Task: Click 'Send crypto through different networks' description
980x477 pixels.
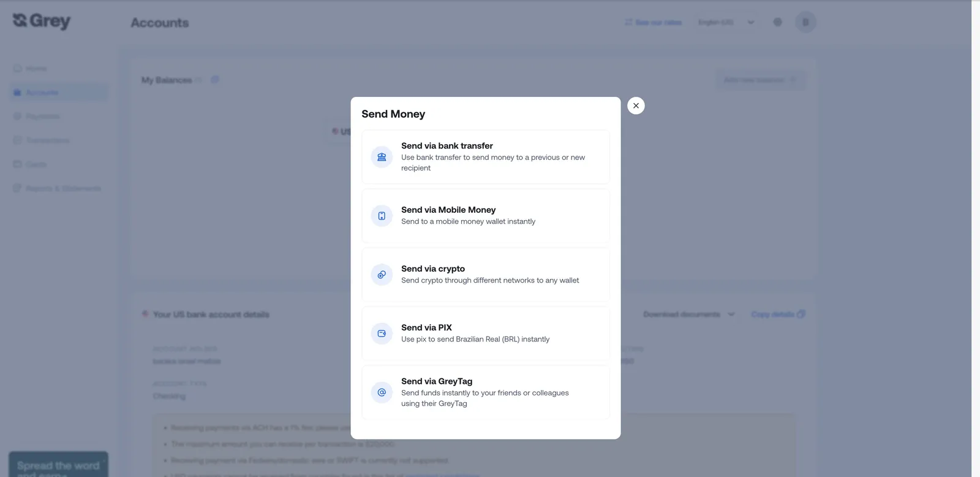Action: 490,280
